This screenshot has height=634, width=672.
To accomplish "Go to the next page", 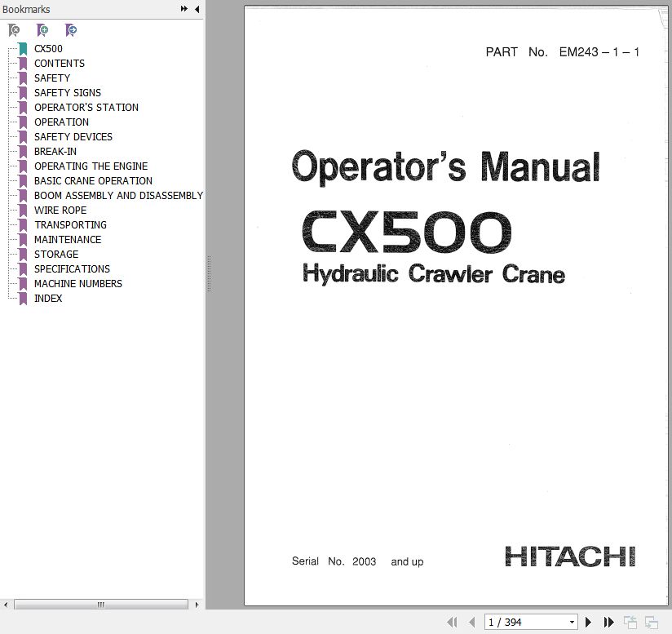I will coord(589,622).
